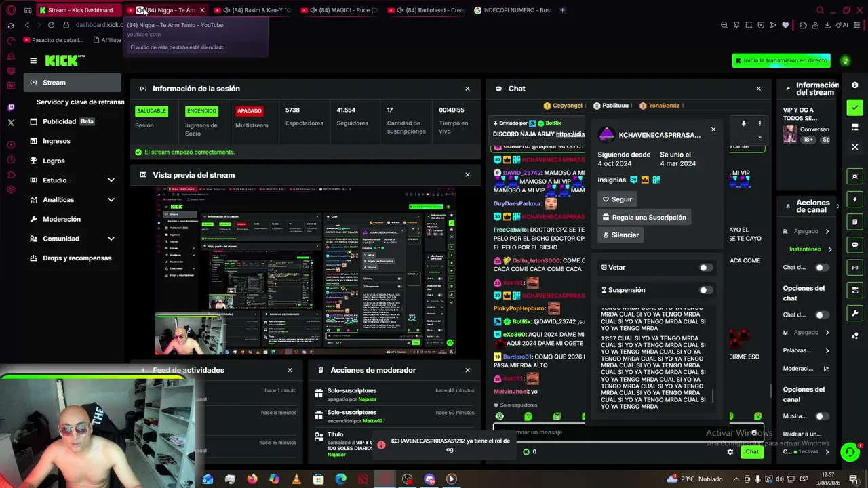Open the Palabras... settings arrow
This screenshot has width=868, height=488.
(x=827, y=350)
